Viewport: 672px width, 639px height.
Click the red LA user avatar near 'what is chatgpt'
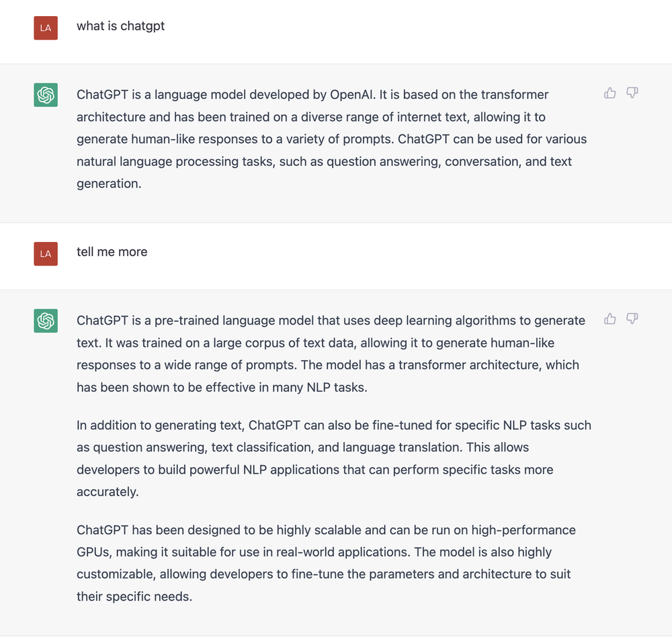[x=45, y=28]
